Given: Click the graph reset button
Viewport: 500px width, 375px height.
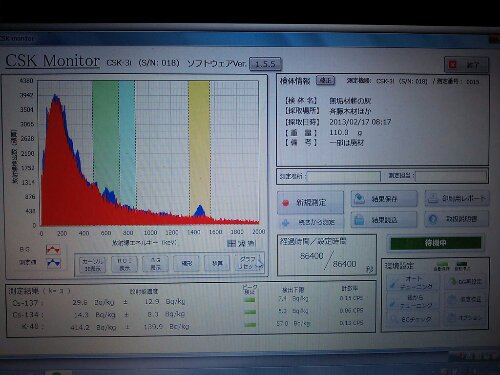Looking at the screenshot, I should (x=249, y=263).
